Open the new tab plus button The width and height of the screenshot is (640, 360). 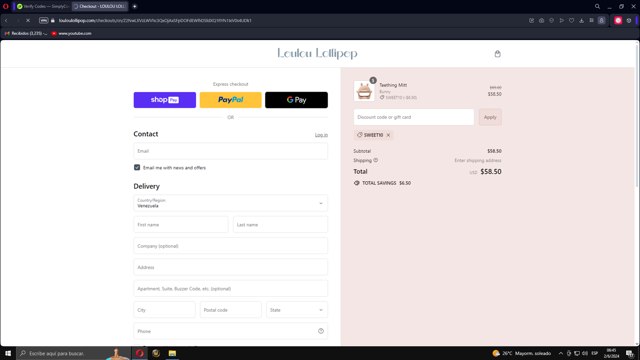134,6
